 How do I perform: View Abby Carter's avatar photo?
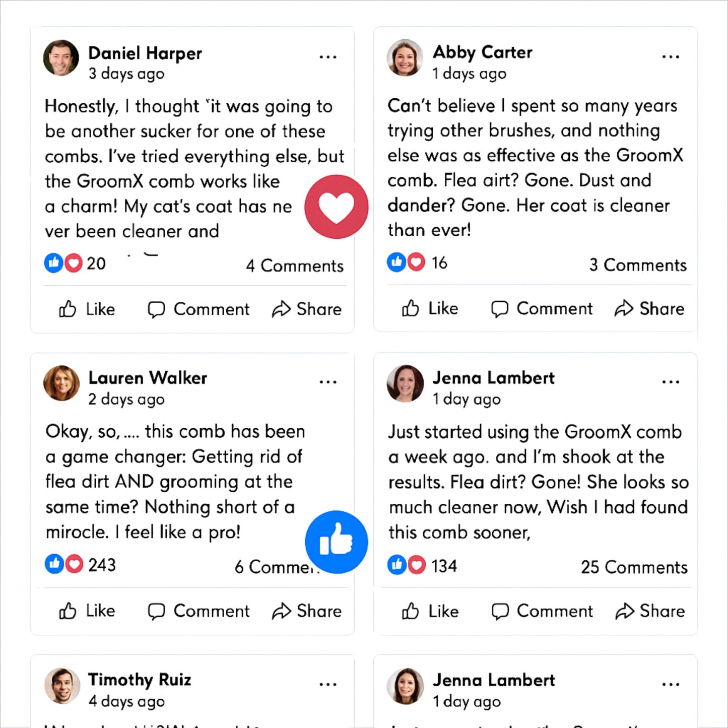point(405,58)
